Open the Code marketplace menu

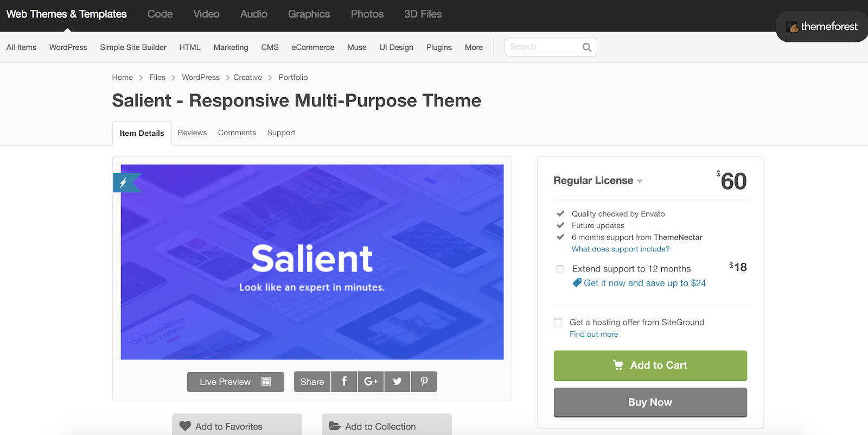coord(160,14)
